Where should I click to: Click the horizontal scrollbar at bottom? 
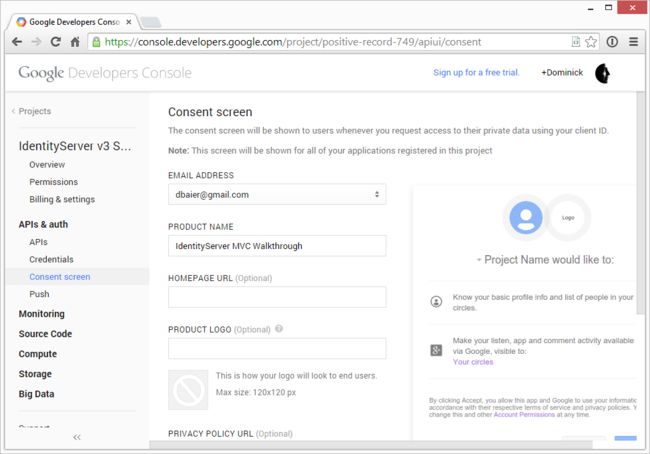[371, 445]
